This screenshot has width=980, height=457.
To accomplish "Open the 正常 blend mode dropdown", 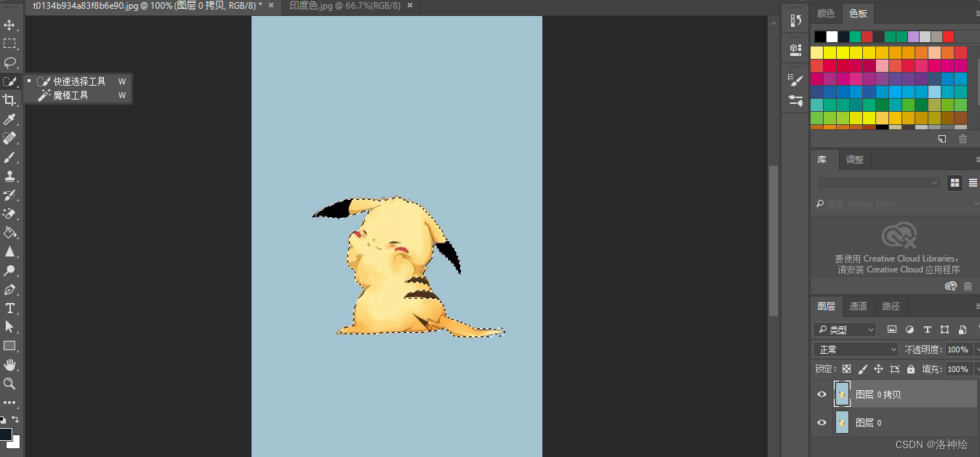I will (x=856, y=349).
